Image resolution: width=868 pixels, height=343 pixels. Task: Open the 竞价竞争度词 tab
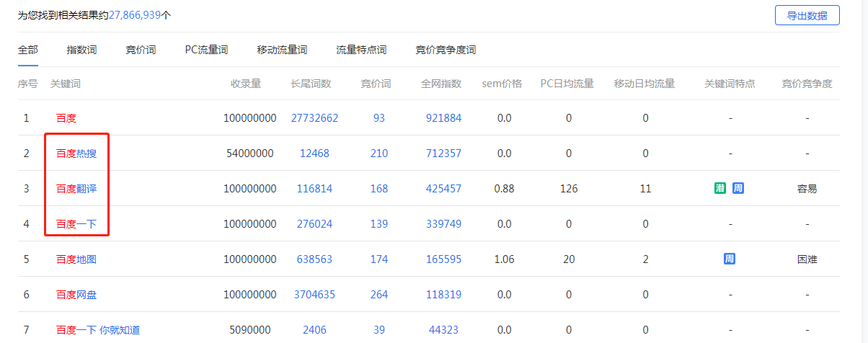pos(446,50)
